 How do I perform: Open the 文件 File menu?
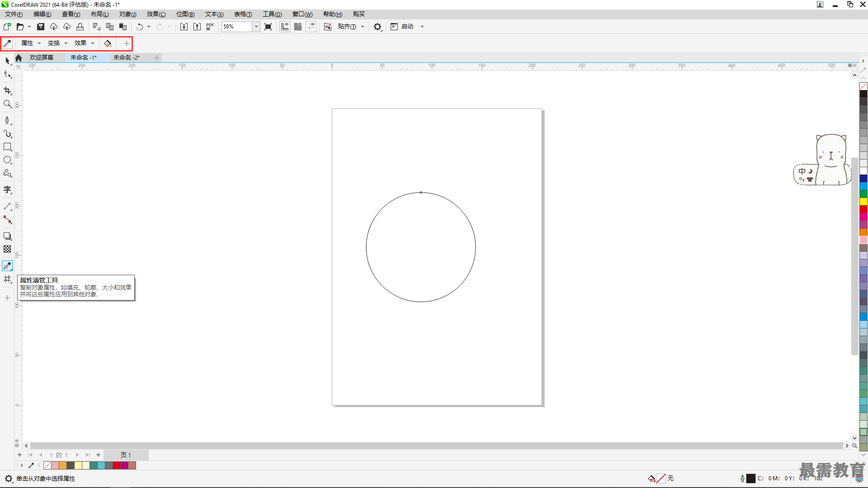14,14
